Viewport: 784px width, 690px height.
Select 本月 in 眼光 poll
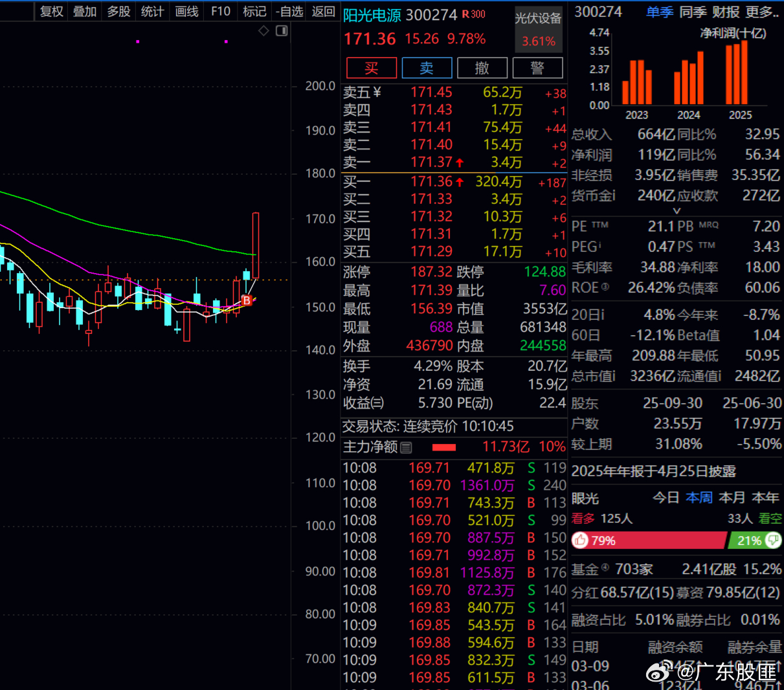point(732,498)
